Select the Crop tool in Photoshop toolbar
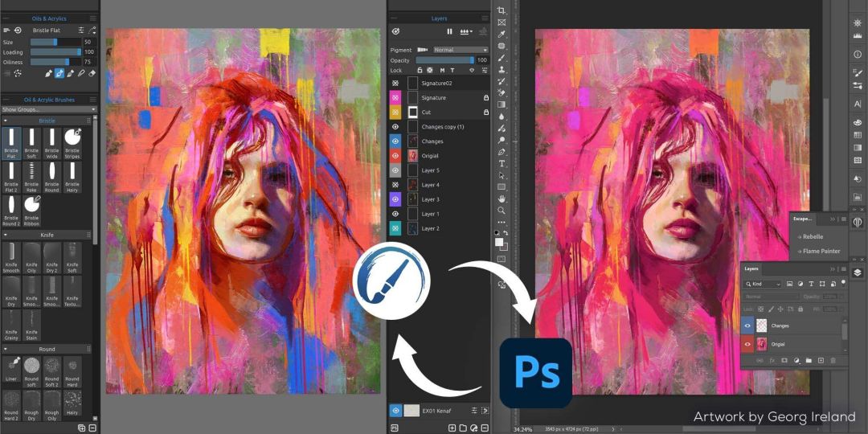Viewport: 868px width, 434px height. 502,10
